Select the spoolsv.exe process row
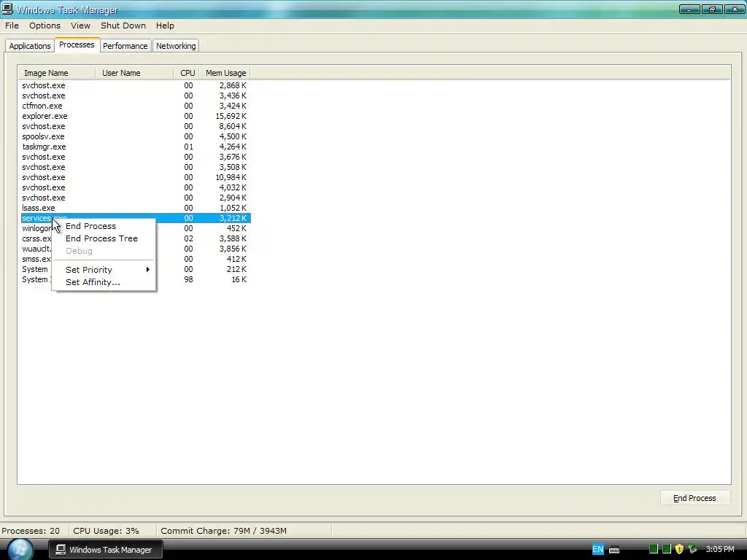Image resolution: width=747 pixels, height=560 pixels. 135,136
